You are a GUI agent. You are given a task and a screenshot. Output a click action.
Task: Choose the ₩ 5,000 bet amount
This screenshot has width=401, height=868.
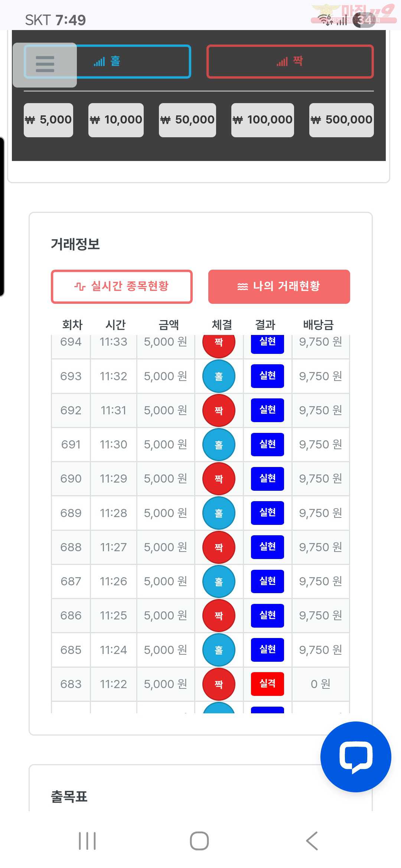[x=48, y=120]
